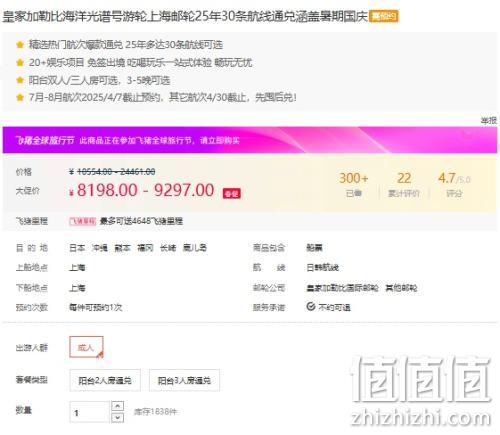Select the 成人 traveler option
This screenshot has height=435, width=500.
(x=86, y=347)
